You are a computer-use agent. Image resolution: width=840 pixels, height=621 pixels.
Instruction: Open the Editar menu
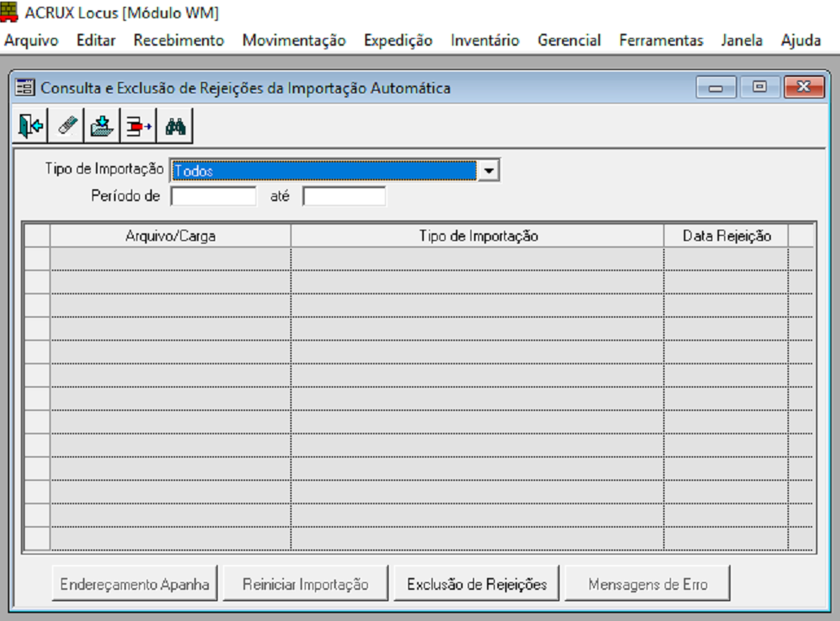tap(96, 41)
